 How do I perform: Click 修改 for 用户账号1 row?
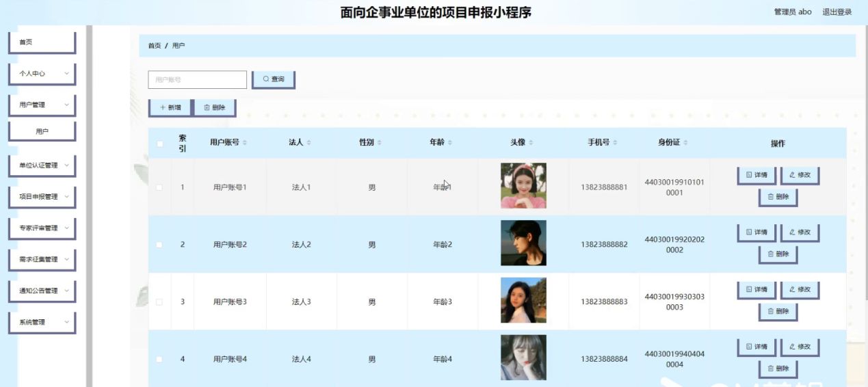pyautogui.click(x=800, y=175)
